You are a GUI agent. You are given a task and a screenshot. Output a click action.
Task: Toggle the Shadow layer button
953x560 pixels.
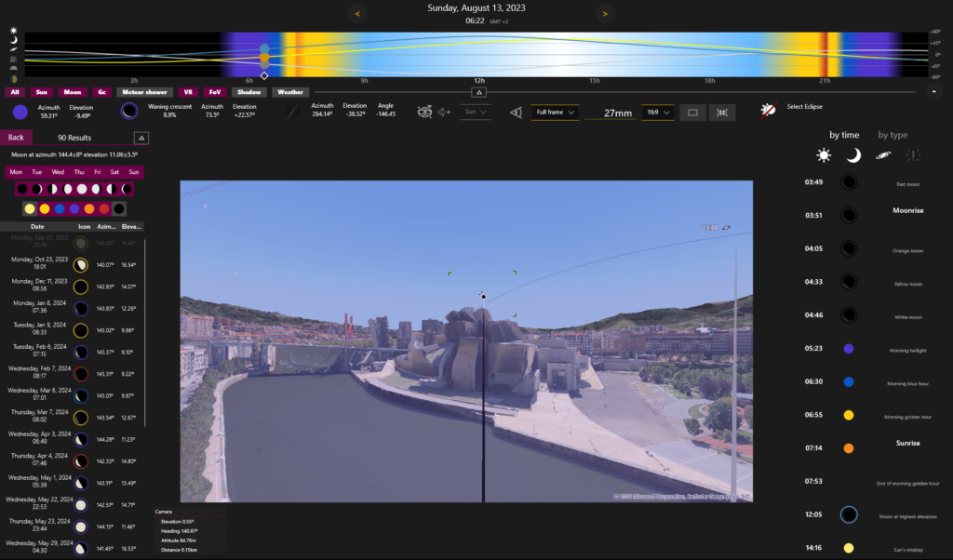point(248,92)
